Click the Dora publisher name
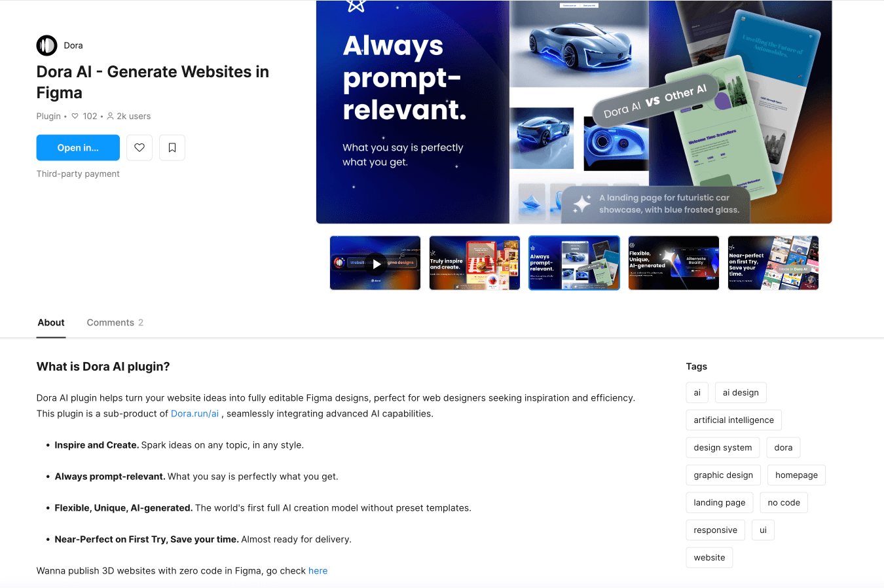This screenshot has width=884, height=588. 73,46
